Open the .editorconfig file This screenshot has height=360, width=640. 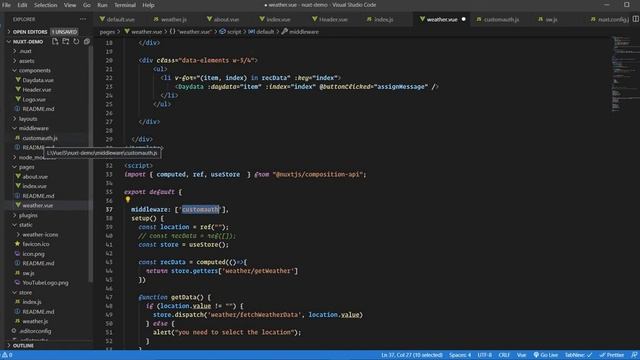35,331
